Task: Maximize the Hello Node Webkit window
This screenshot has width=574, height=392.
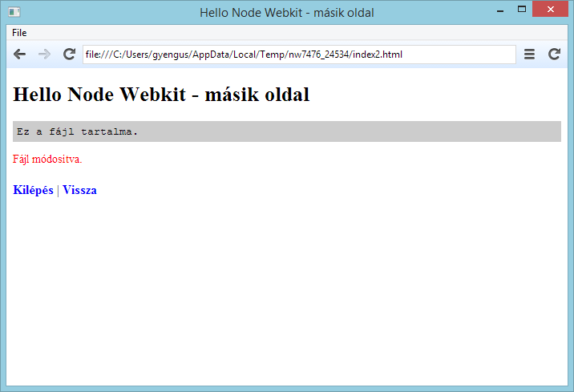Action: pyautogui.click(x=522, y=10)
